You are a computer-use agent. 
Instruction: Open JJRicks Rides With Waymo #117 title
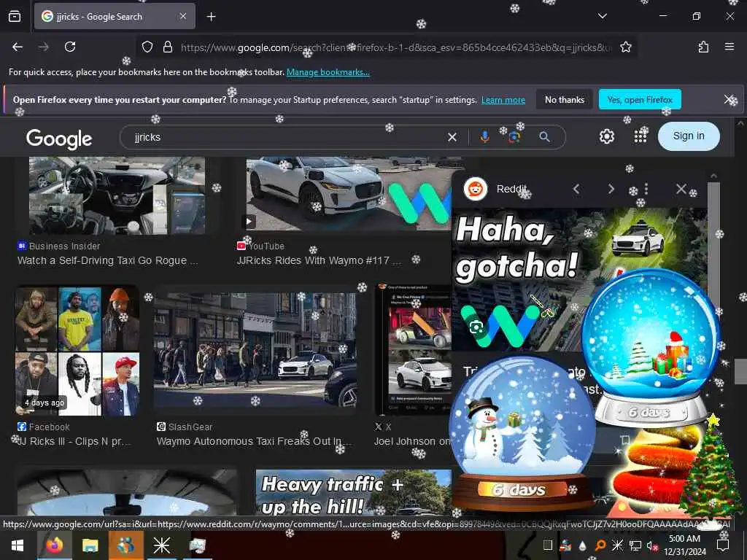coord(319,260)
